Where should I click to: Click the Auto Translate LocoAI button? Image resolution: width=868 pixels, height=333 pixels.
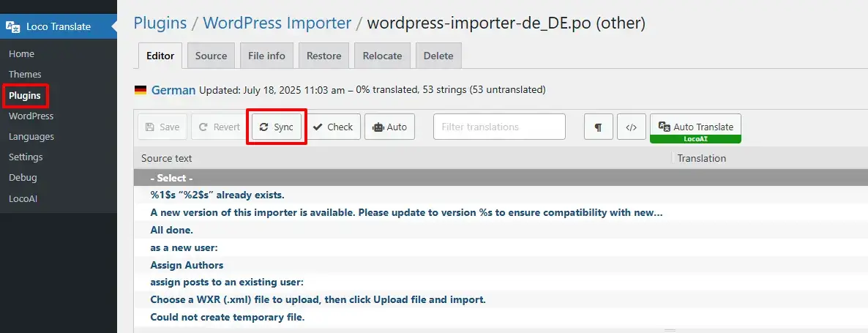[695, 128]
